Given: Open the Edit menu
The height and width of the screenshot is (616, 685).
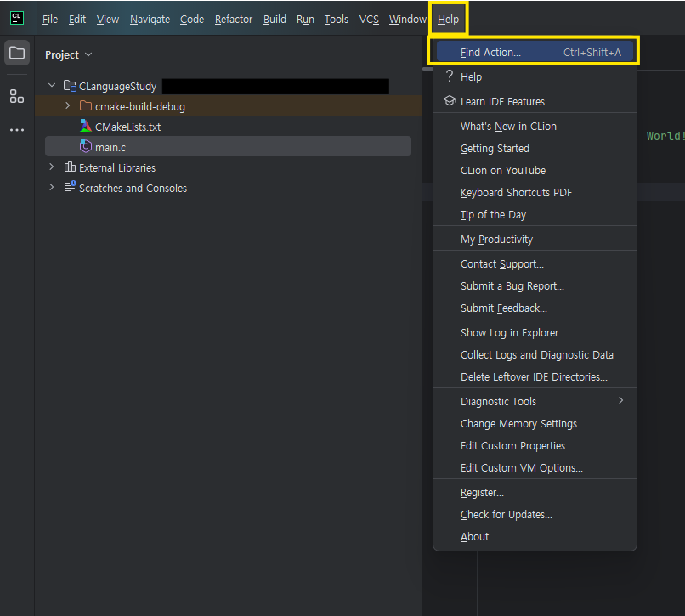Looking at the screenshot, I should click(76, 20).
